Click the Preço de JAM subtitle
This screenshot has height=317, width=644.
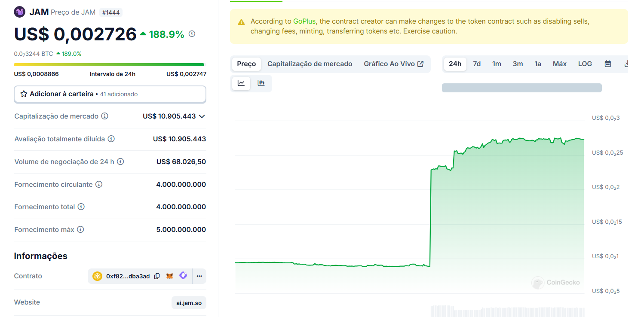73,12
